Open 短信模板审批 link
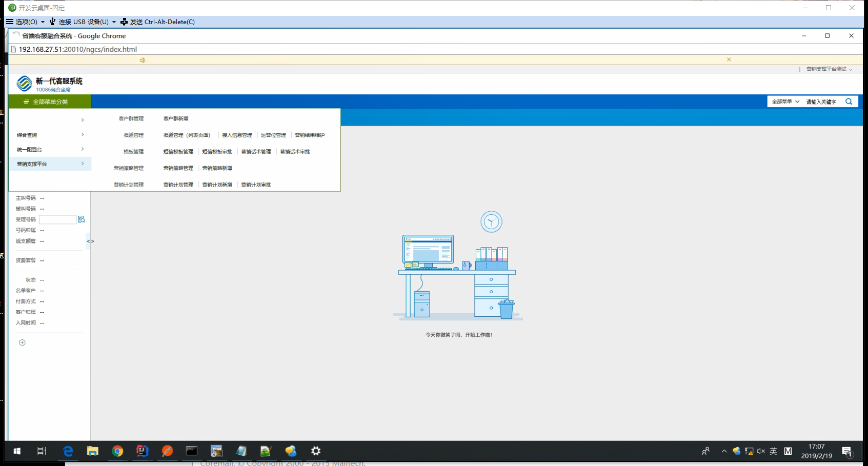This screenshot has height=466, width=868. [x=217, y=151]
